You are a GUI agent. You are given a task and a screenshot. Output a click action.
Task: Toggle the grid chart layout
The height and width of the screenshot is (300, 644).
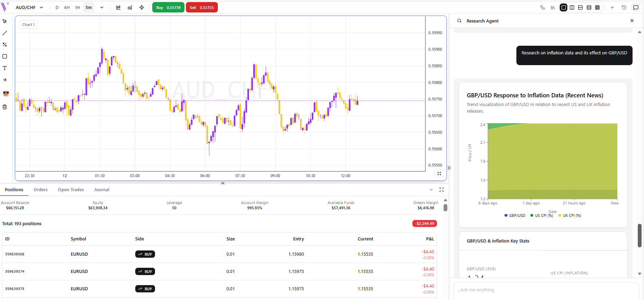[x=597, y=8]
